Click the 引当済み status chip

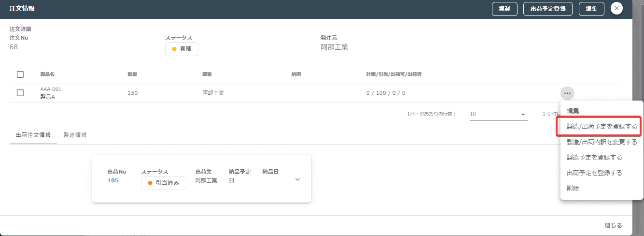pyautogui.click(x=164, y=183)
